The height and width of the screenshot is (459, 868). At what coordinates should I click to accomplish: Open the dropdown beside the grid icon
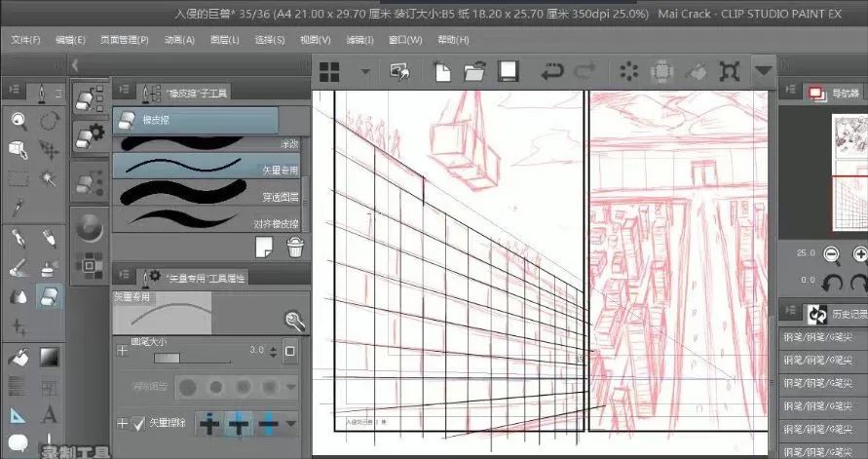(x=365, y=71)
